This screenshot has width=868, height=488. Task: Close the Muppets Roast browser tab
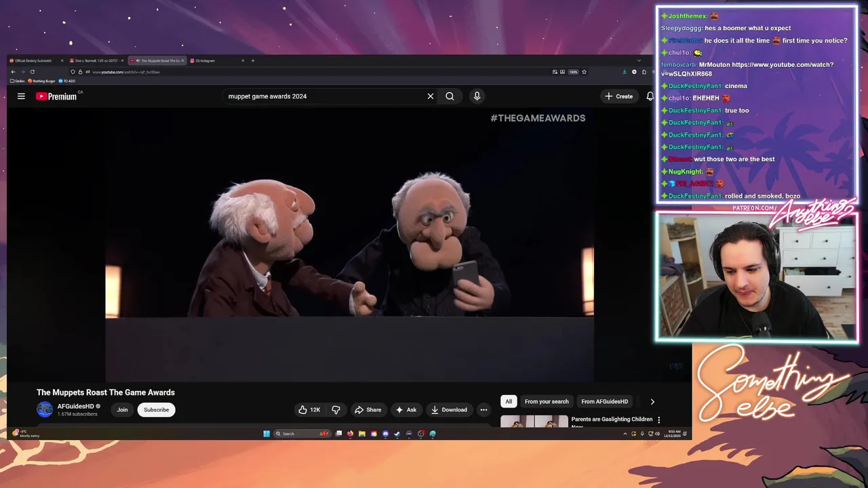click(x=182, y=60)
